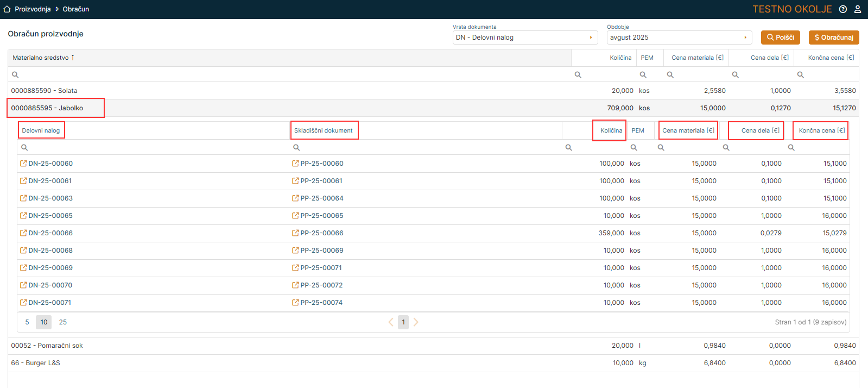
Task: Set page size to 25 records
Action: click(x=63, y=322)
